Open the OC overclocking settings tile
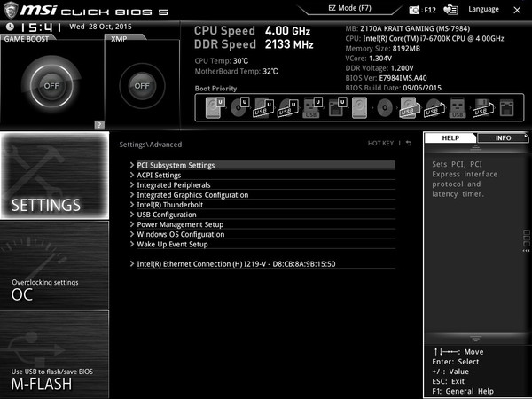This screenshot has width=532, height=399. 55,265
